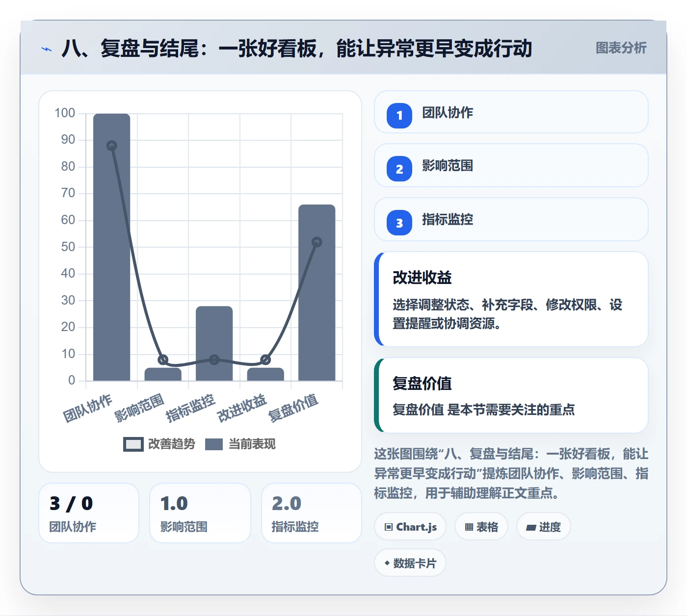This screenshot has width=687, height=616.
Task: Open the 复盘价值 card heading
Action: [x=422, y=384]
